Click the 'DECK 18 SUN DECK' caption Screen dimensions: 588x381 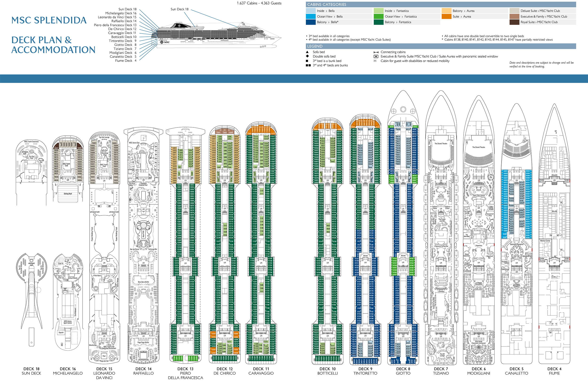tap(31, 371)
